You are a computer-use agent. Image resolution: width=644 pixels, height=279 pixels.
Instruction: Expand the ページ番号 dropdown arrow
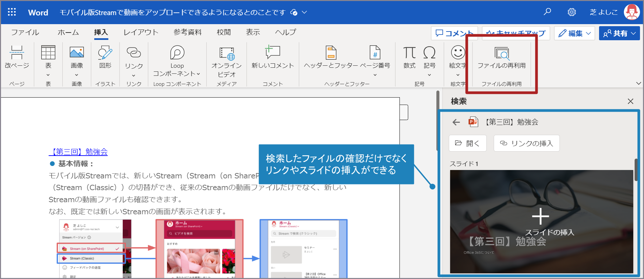point(375,75)
